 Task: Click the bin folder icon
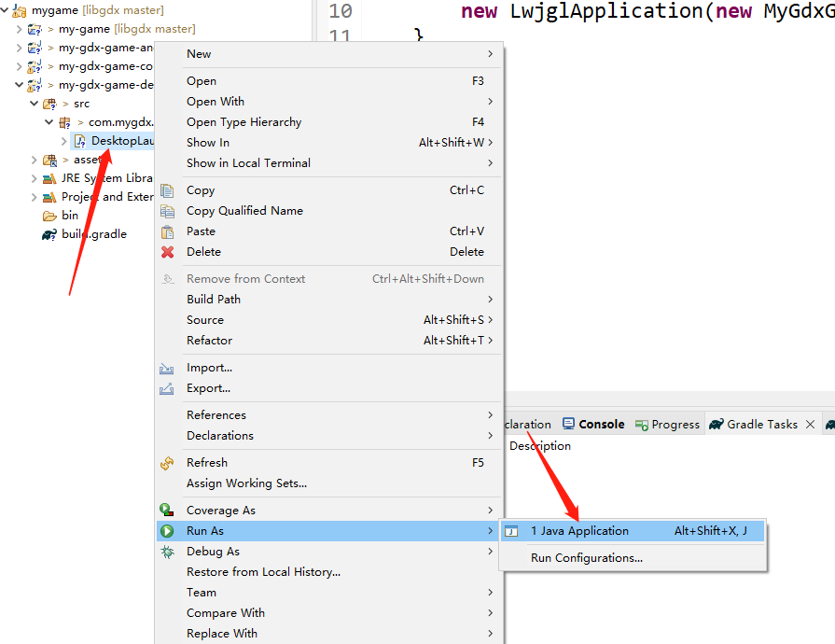pos(49,216)
